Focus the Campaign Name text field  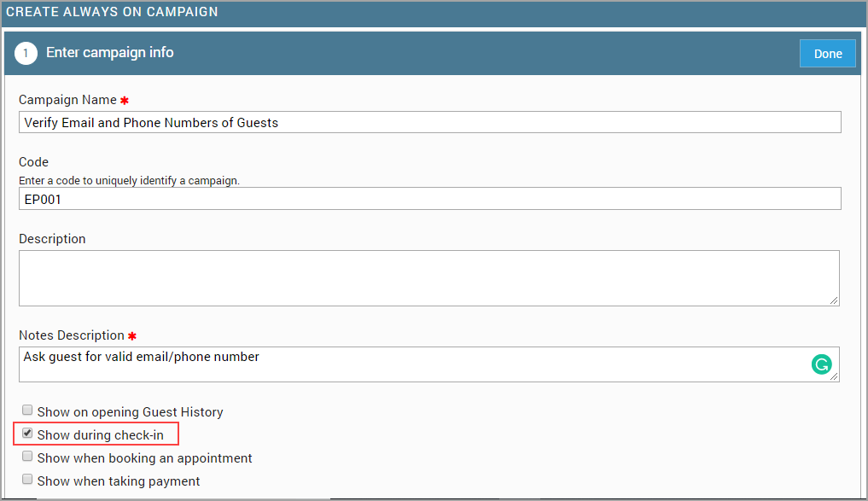429,123
